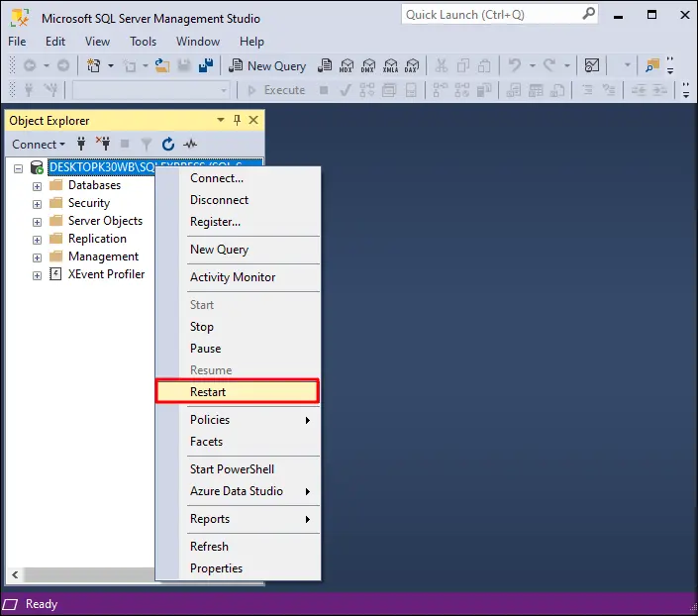Image resolution: width=698 pixels, height=616 pixels.
Task: Open the Tools menu
Action: click(143, 42)
